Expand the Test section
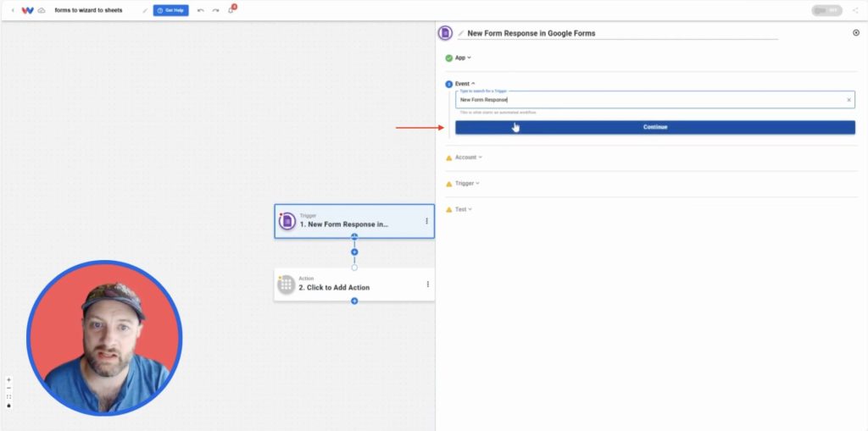 (x=464, y=209)
